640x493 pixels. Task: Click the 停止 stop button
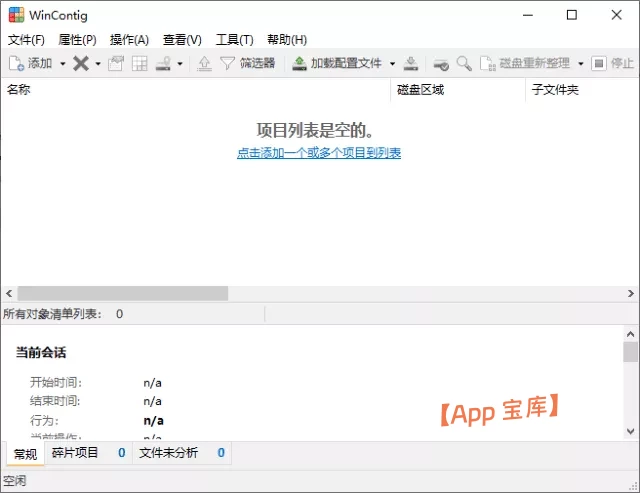(x=612, y=63)
